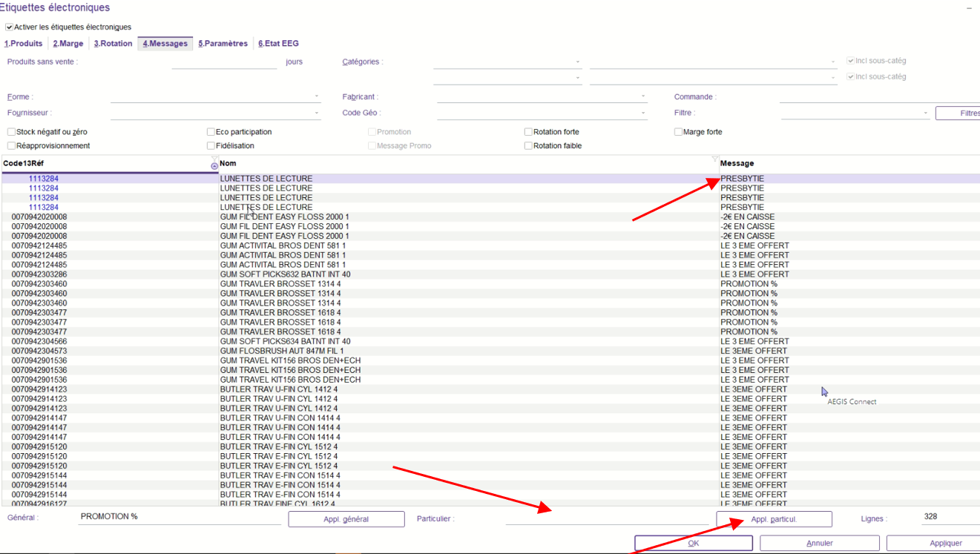
Task: Expand the Code Géo dropdown
Action: (642, 113)
